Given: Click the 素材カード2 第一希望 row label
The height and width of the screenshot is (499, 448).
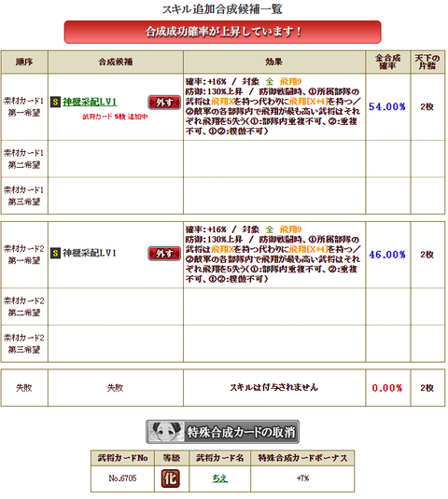Looking at the screenshot, I should coord(24,255).
